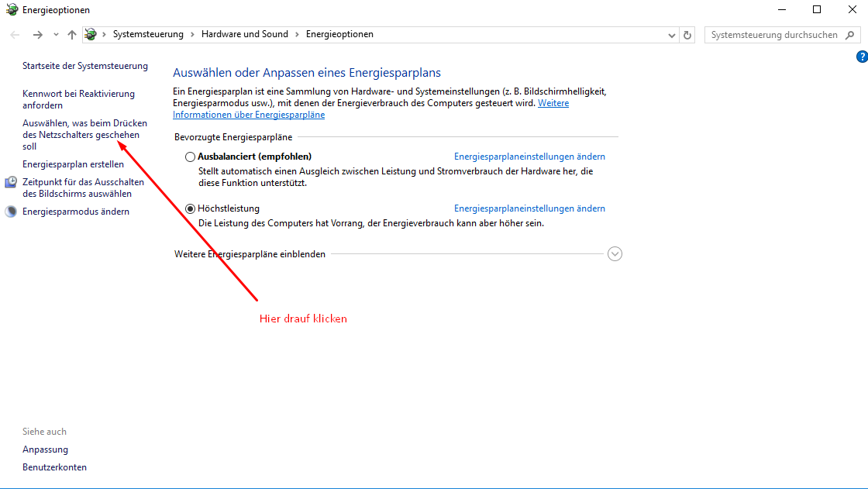The image size is (868, 489).
Task: Select the Höchstleistung power plan
Action: coord(191,209)
